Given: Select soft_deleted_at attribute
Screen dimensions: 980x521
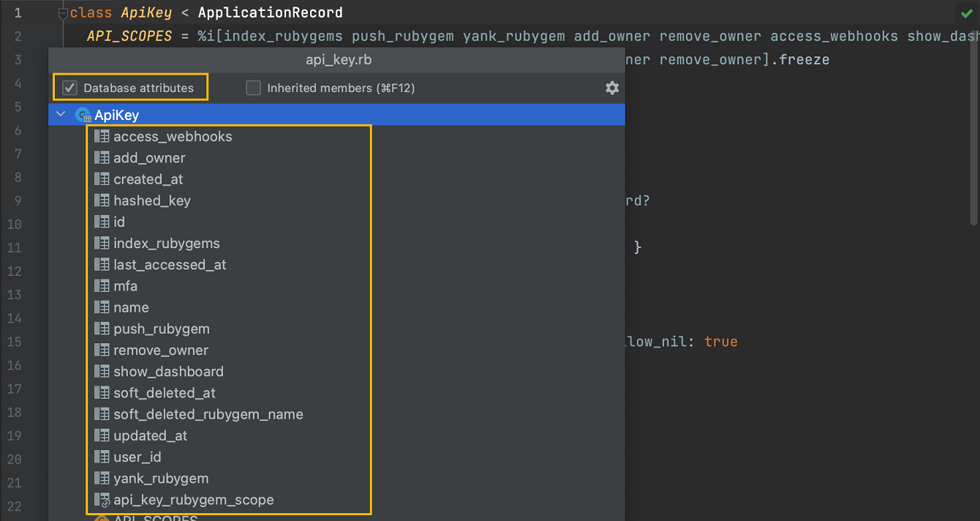Looking at the screenshot, I should pyautogui.click(x=165, y=393).
